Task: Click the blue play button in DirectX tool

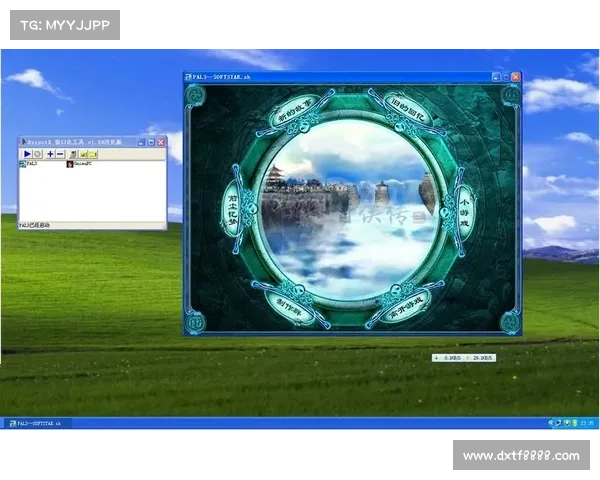Action: tap(27, 154)
